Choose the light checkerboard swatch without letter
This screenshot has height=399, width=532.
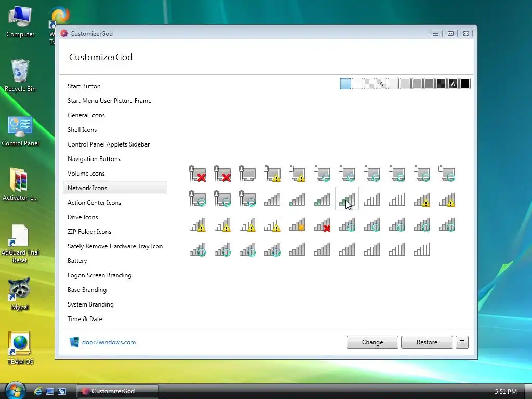tap(369, 84)
